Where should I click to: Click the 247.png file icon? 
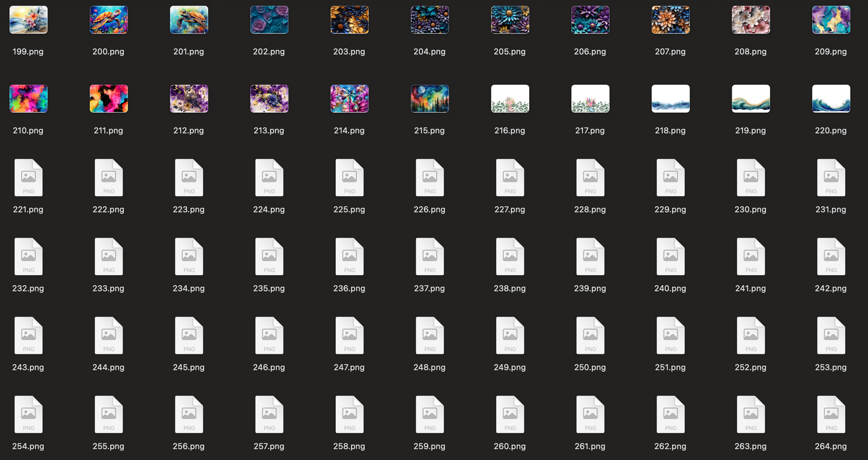click(349, 336)
